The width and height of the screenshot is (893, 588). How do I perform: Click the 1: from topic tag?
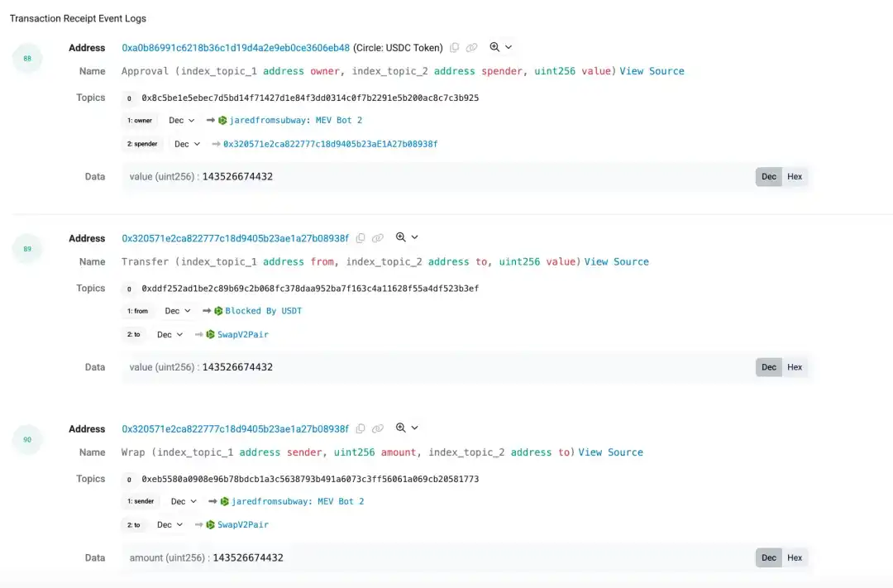pyautogui.click(x=137, y=311)
